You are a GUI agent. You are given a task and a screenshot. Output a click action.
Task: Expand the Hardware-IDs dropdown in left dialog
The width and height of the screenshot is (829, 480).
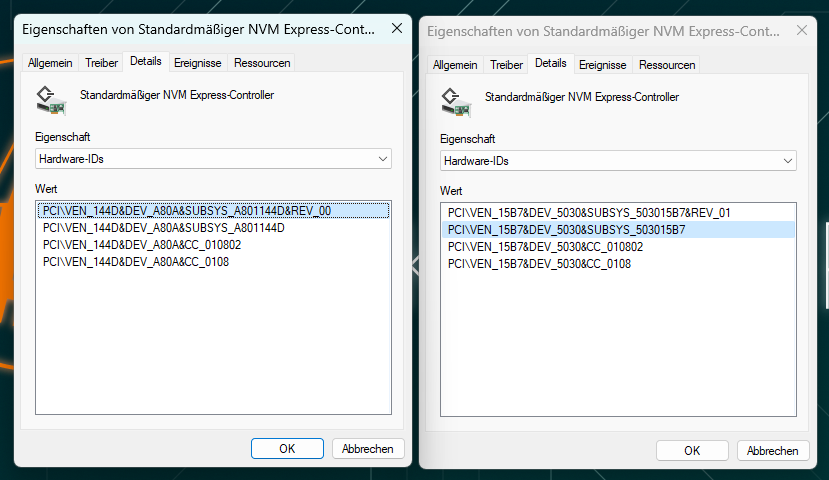[x=214, y=159]
